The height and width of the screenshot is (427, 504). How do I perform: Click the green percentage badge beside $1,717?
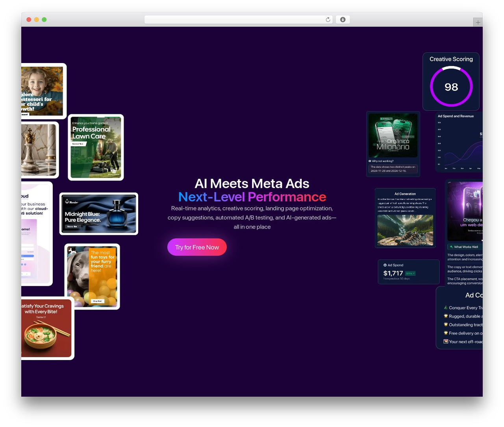point(410,273)
